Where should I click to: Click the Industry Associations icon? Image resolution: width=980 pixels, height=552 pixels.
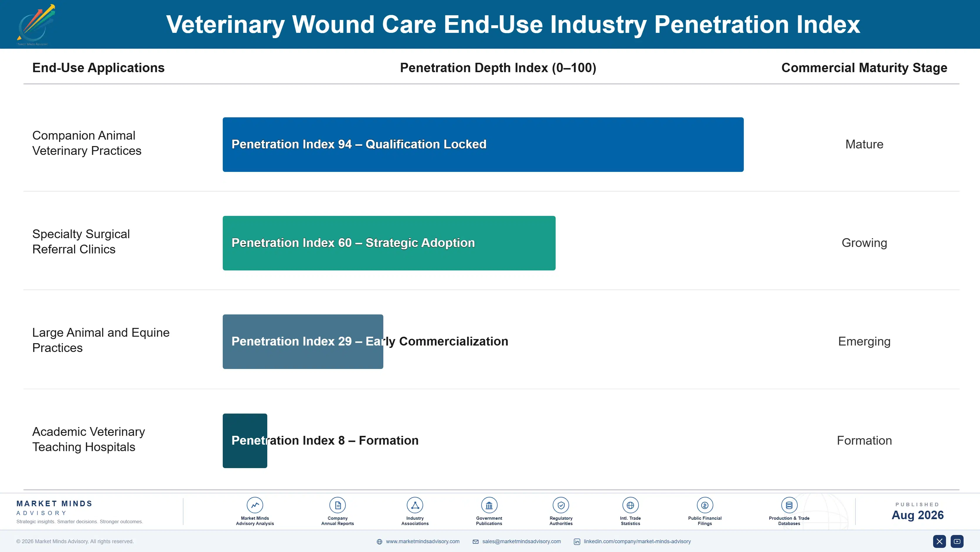(x=415, y=505)
